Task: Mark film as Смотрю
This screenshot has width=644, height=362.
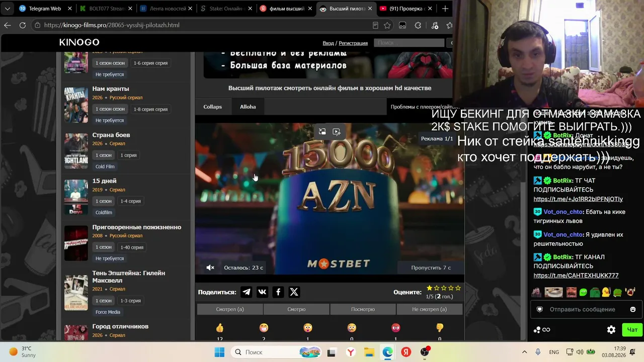Action: click(296, 309)
